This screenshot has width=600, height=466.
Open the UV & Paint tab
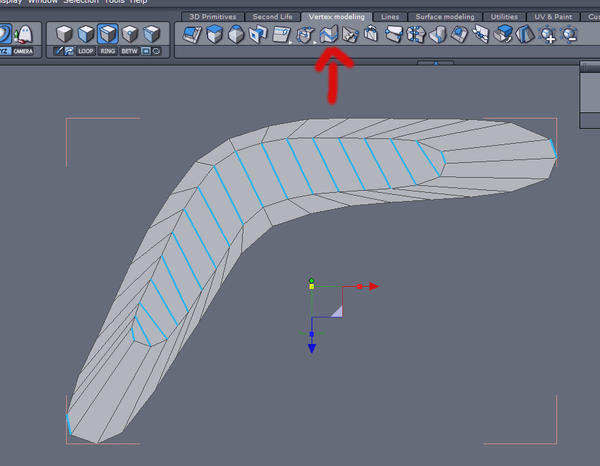pos(553,17)
